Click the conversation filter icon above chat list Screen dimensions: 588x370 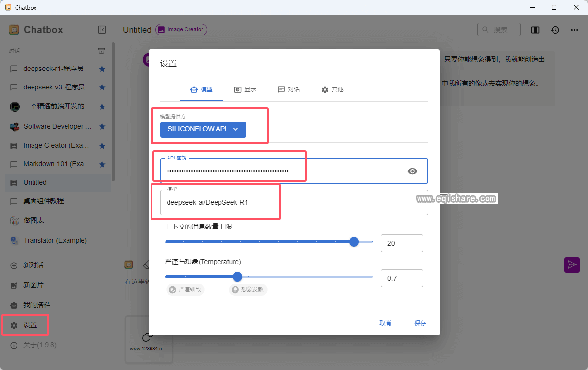click(x=101, y=51)
